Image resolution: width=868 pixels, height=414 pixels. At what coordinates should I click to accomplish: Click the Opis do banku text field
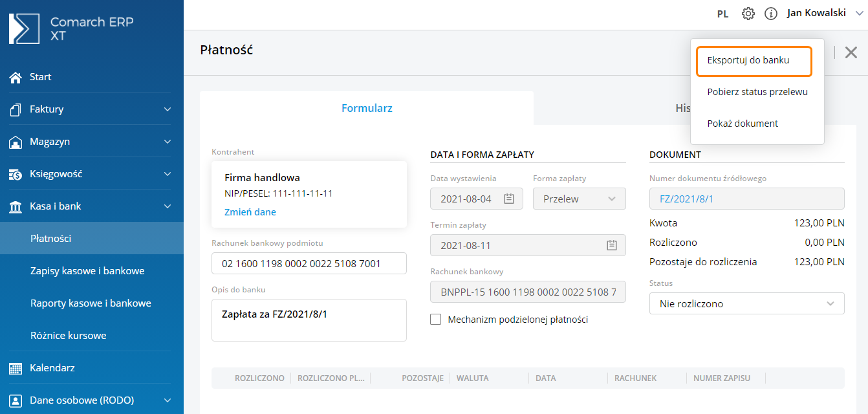(309, 320)
